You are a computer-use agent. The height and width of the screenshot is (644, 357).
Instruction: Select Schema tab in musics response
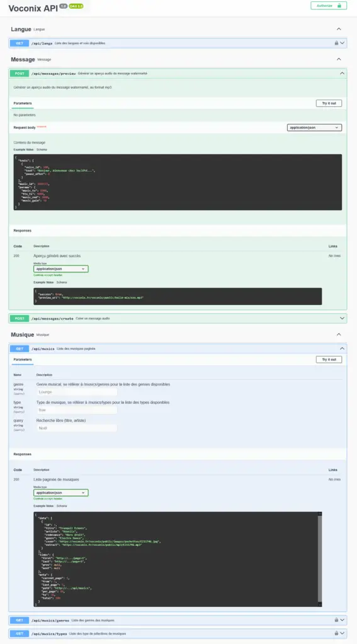(x=62, y=506)
